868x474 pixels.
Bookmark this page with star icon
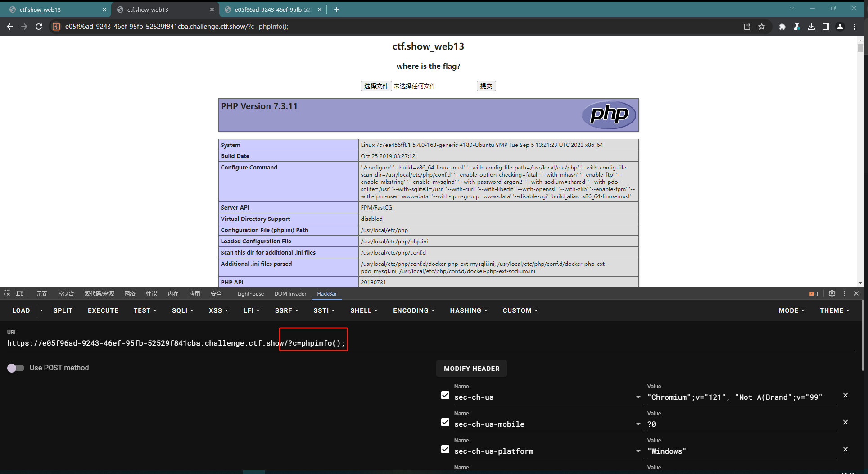click(x=762, y=27)
